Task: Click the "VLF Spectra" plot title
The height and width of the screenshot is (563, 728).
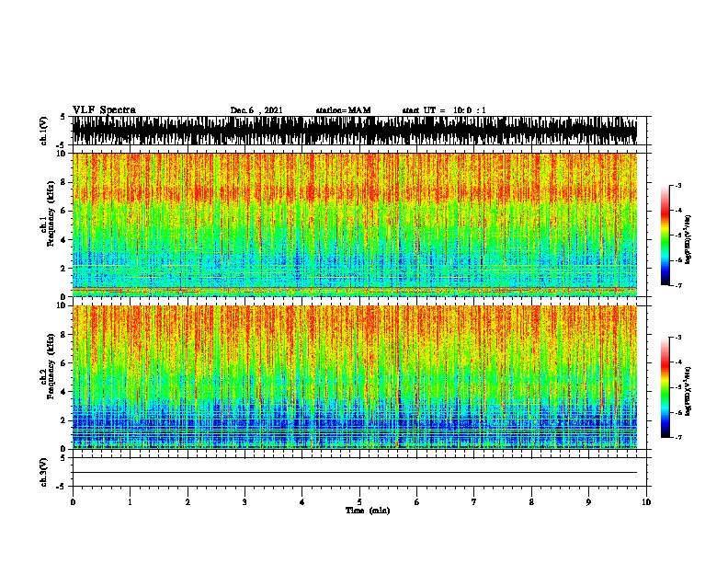Action: click(x=104, y=110)
